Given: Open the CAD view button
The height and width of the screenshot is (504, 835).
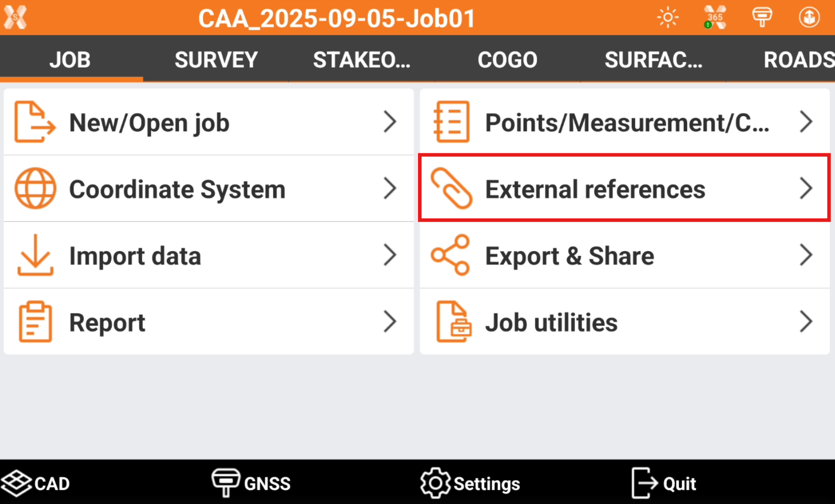Looking at the screenshot, I should [36, 483].
